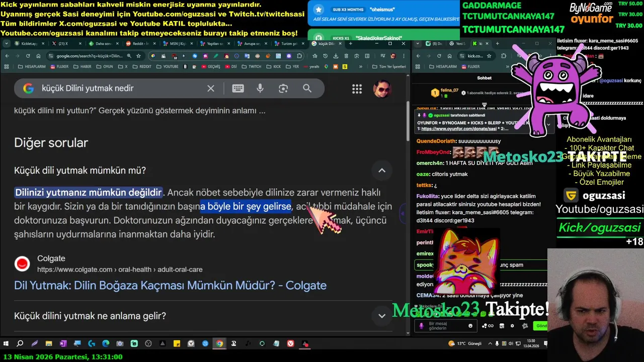Open downloads in the left browser toolbar
Screen dimensions: 644x362
[336, 55]
